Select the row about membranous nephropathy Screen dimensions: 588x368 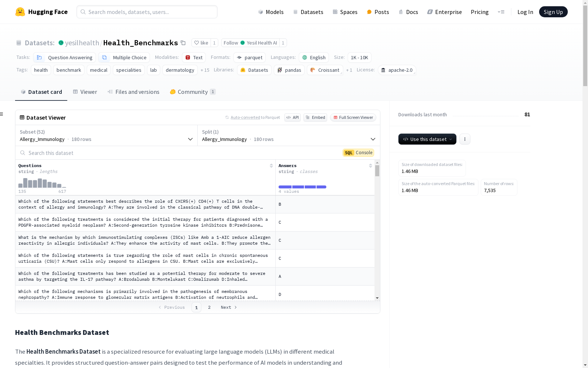(x=195, y=293)
